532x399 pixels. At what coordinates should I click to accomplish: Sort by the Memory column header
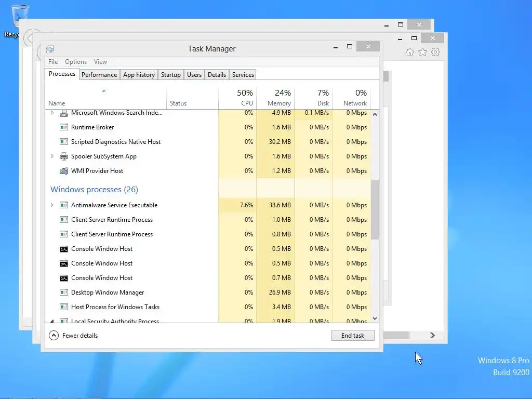[275, 98]
